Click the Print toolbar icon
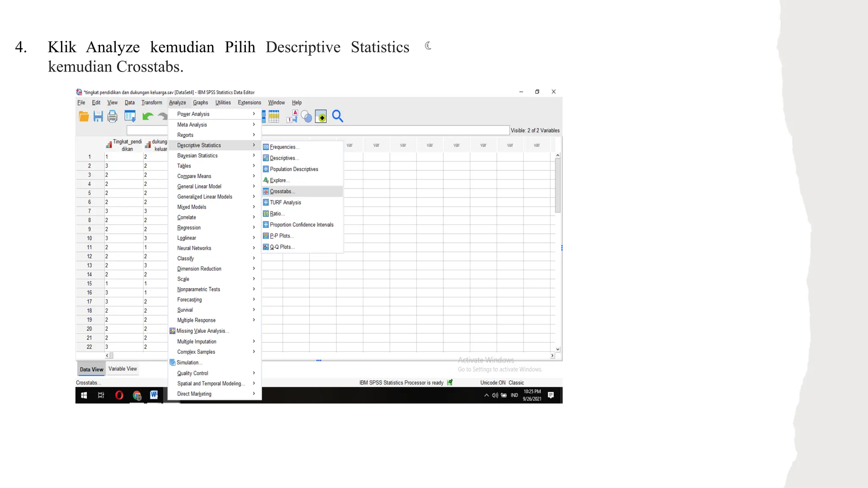The image size is (868, 488). pyautogui.click(x=112, y=116)
